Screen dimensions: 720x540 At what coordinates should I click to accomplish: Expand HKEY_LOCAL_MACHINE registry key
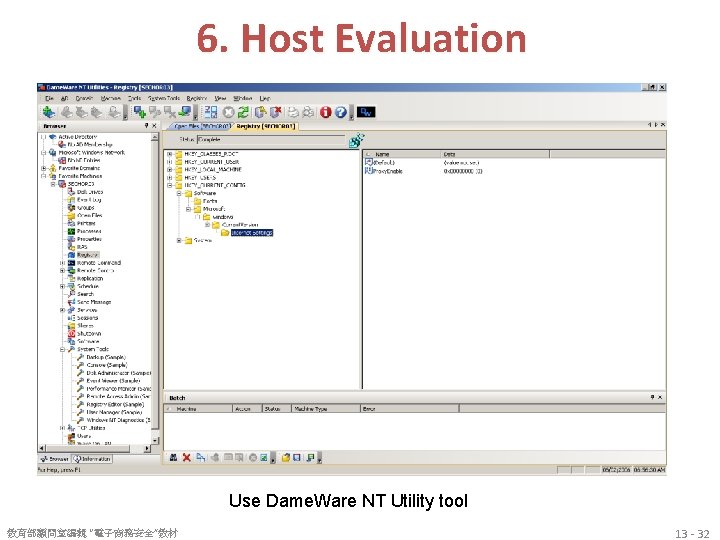(169, 169)
